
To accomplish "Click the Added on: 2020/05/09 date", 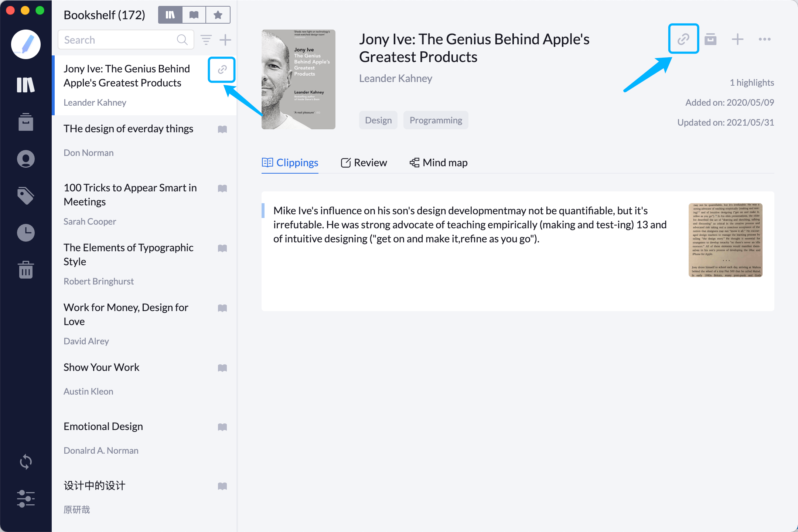I will [x=730, y=102].
